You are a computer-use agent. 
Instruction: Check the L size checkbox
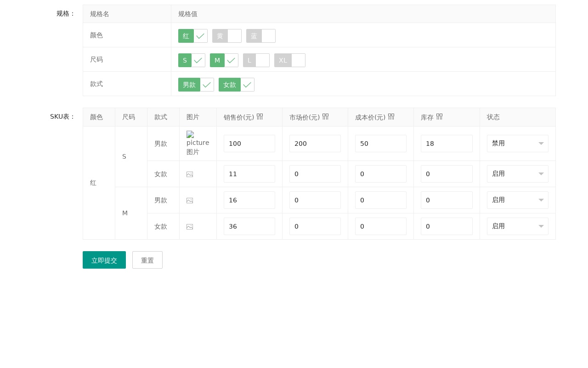pos(256,60)
